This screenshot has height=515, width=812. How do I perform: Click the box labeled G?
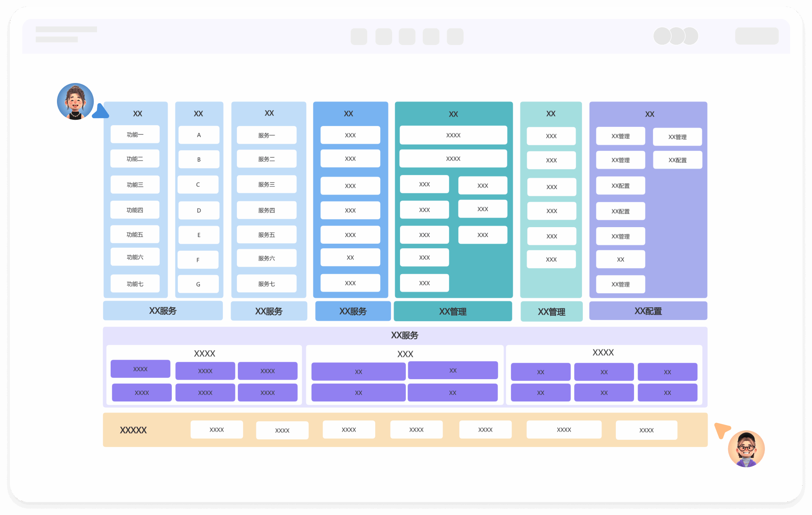click(198, 284)
